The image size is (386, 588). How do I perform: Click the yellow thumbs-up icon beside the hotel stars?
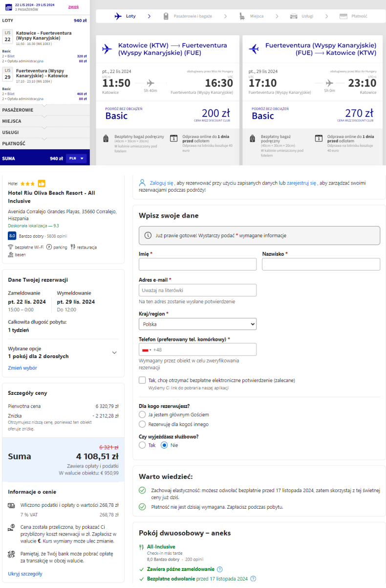pyautogui.click(x=42, y=183)
